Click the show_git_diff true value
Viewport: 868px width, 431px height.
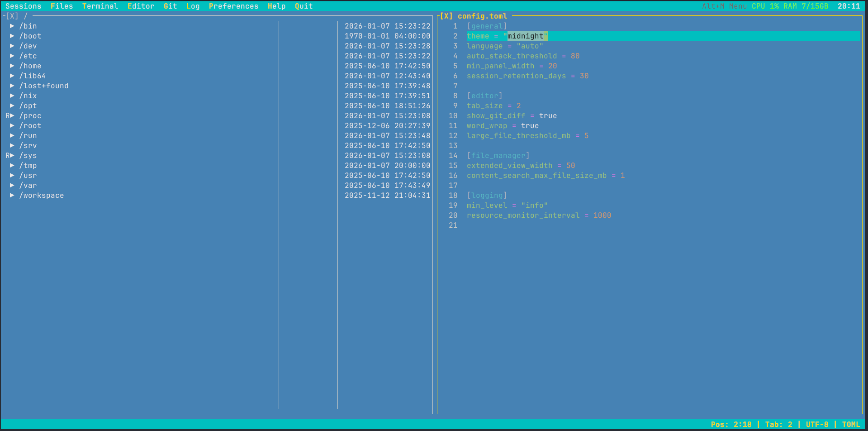pyautogui.click(x=548, y=116)
